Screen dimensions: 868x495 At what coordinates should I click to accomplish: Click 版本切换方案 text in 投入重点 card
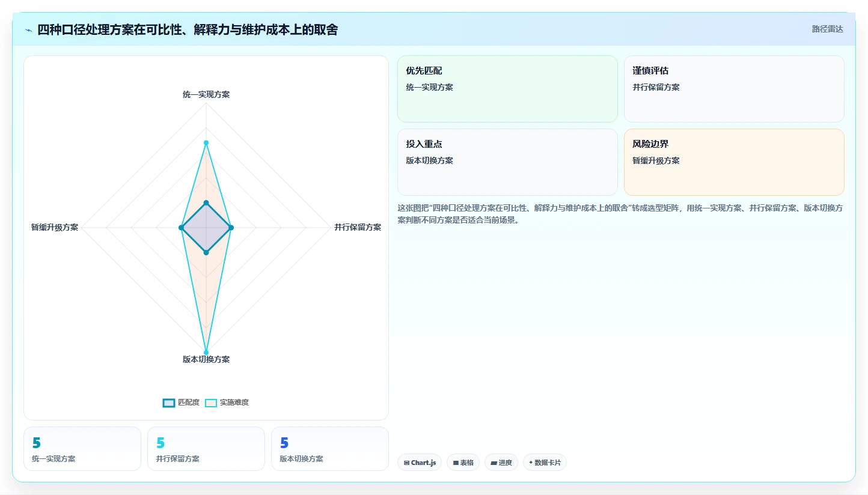coord(429,160)
